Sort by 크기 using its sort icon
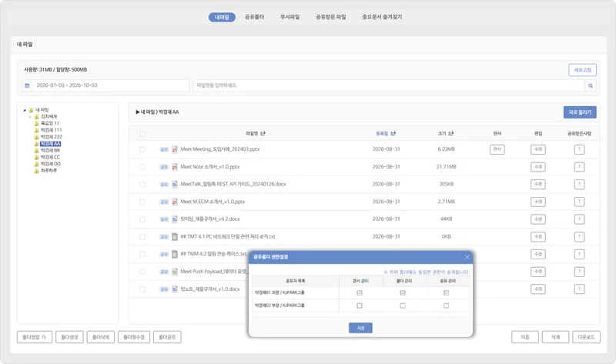616x364 pixels. (451, 133)
